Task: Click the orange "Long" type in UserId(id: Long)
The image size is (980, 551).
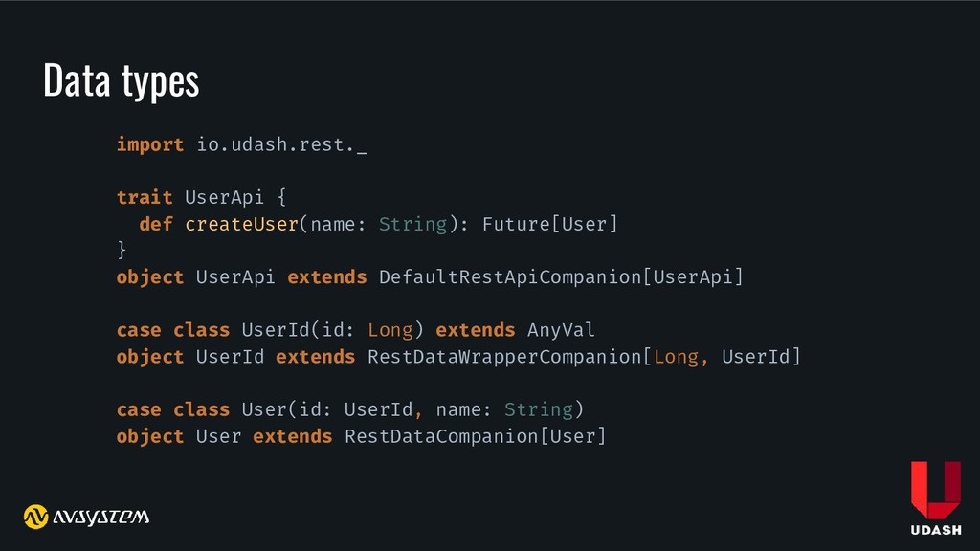Action: pos(390,330)
